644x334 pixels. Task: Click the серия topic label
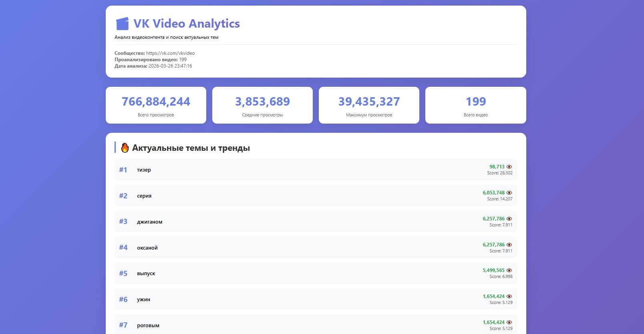(144, 196)
